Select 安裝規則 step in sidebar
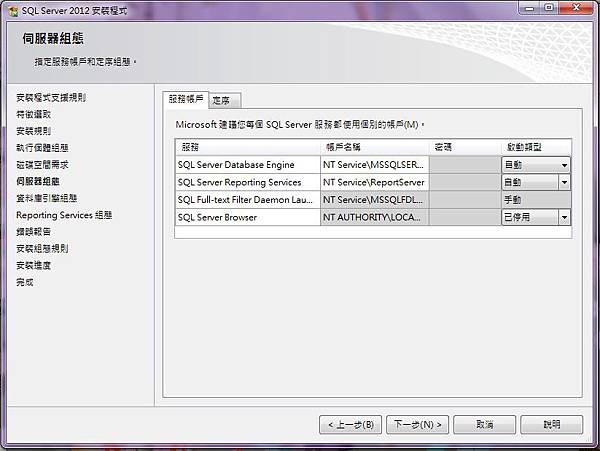The height and width of the screenshot is (451, 600). point(33,131)
